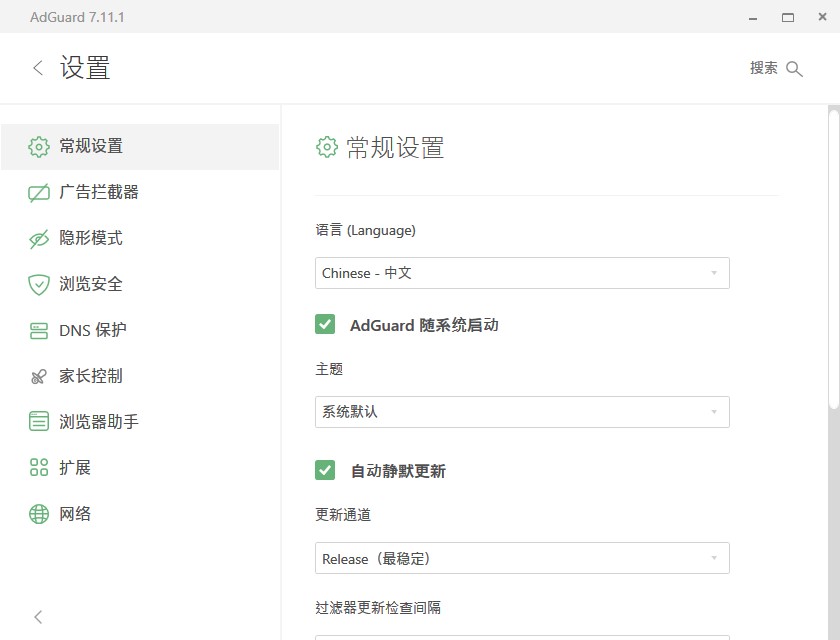Click the 浏览安全 shield icon

pyautogui.click(x=38, y=284)
